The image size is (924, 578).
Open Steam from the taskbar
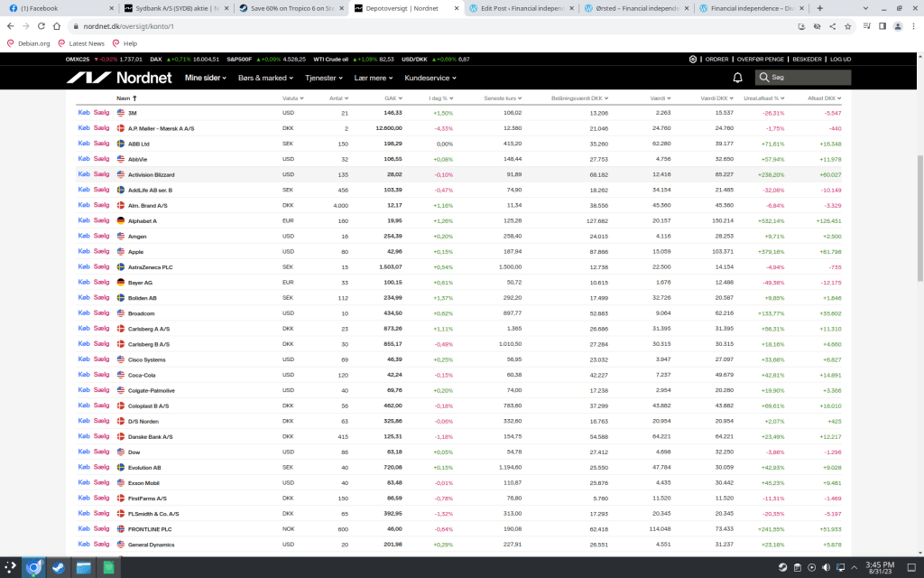(x=59, y=568)
